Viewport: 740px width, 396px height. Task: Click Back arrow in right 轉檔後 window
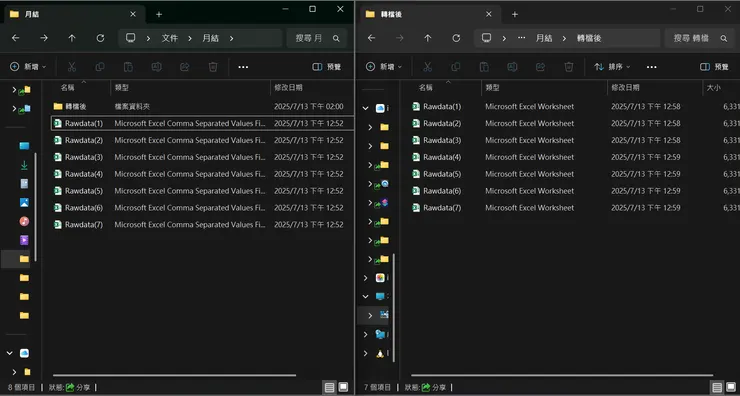pyautogui.click(x=371, y=38)
